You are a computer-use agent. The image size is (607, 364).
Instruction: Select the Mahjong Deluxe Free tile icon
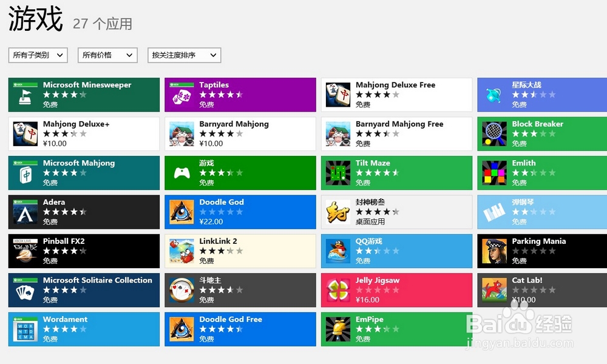338,95
